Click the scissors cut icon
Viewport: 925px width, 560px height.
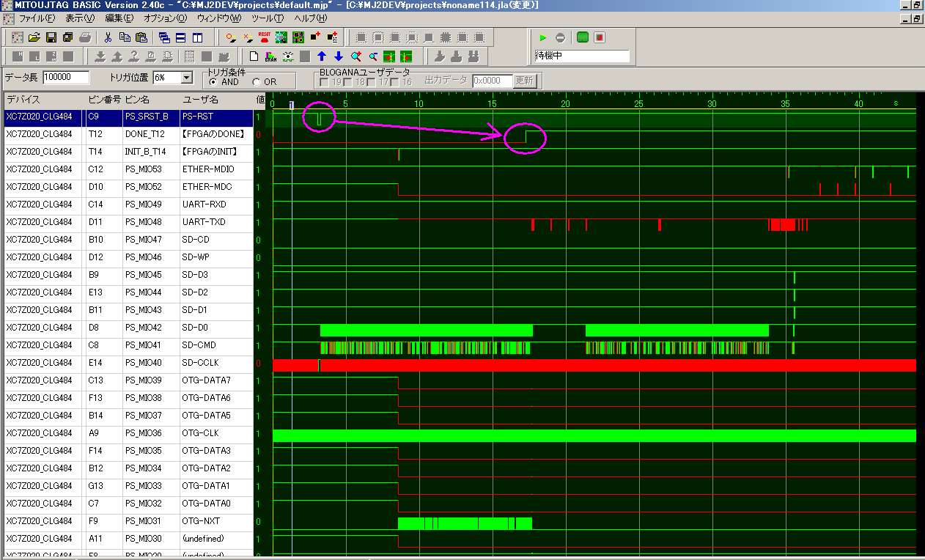[108, 37]
